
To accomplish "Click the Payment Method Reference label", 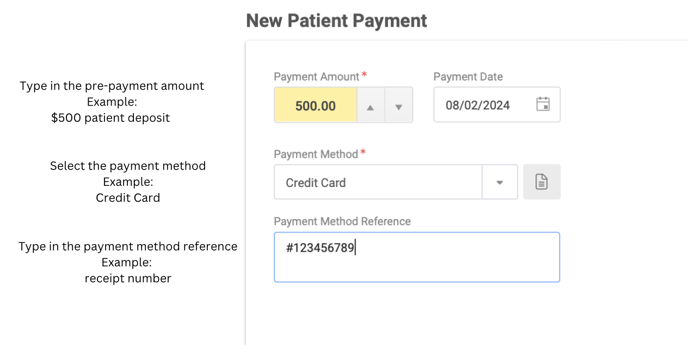I will coord(342,222).
